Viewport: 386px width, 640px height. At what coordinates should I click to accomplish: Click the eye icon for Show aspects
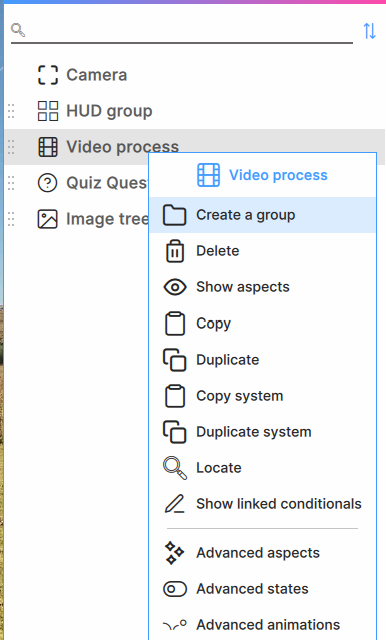pos(175,287)
